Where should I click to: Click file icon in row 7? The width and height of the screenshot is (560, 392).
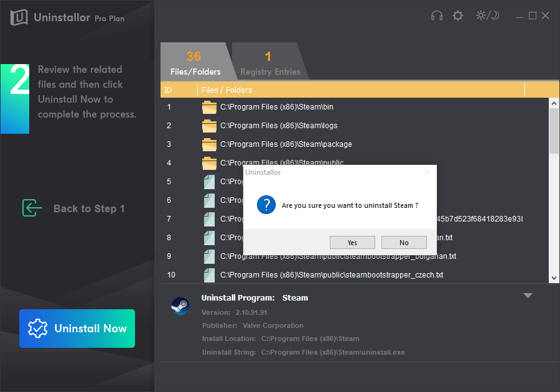pyautogui.click(x=209, y=219)
